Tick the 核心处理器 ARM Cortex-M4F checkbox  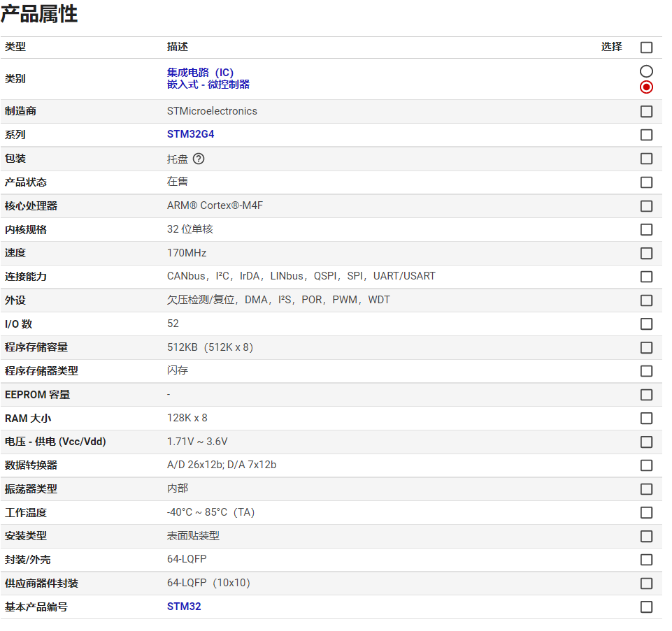tap(646, 206)
